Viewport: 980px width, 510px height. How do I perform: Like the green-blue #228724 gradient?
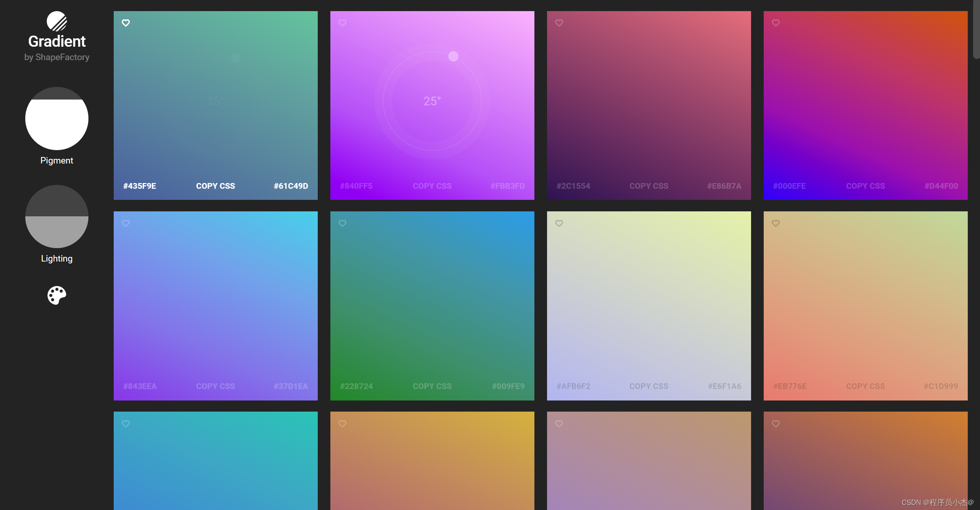pos(342,223)
